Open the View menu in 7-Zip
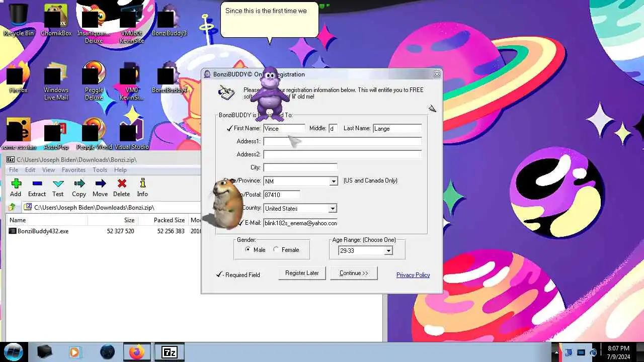The height and width of the screenshot is (362, 644). pos(48,170)
